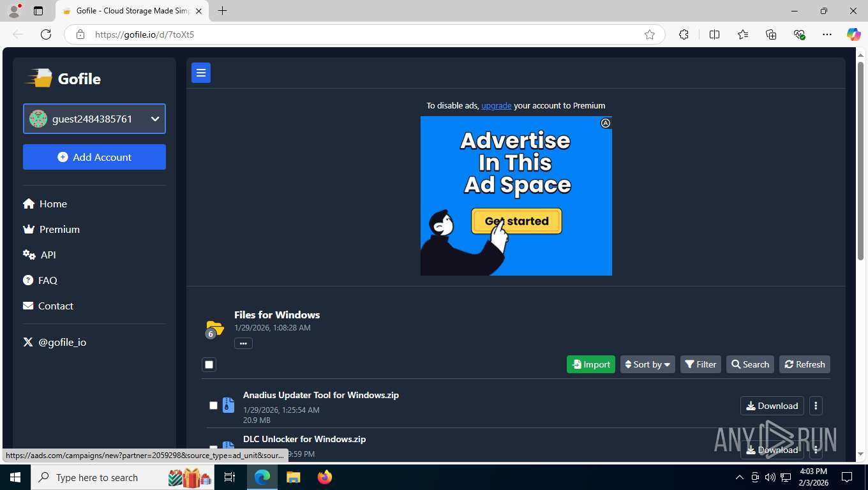Viewport: 868px width, 490px height.
Task: Click the Gofile logo
Action: click(x=63, y=78)
